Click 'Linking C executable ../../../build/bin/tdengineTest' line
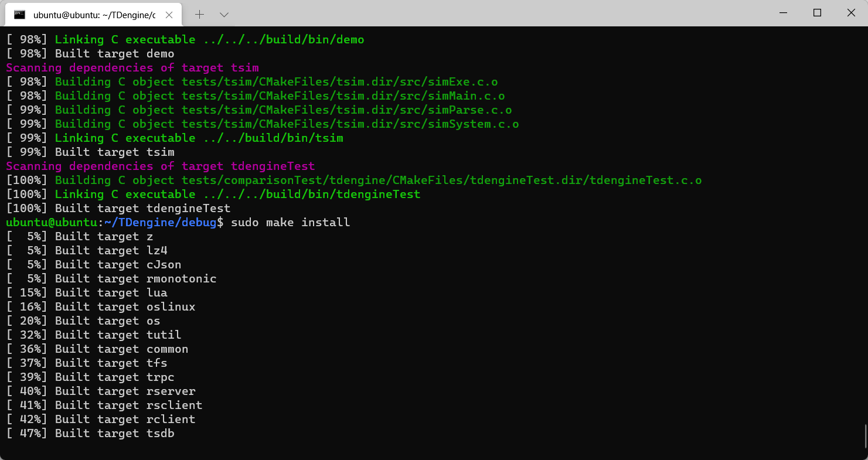This screenshot has width=868, height=460. tap(213, 195)
